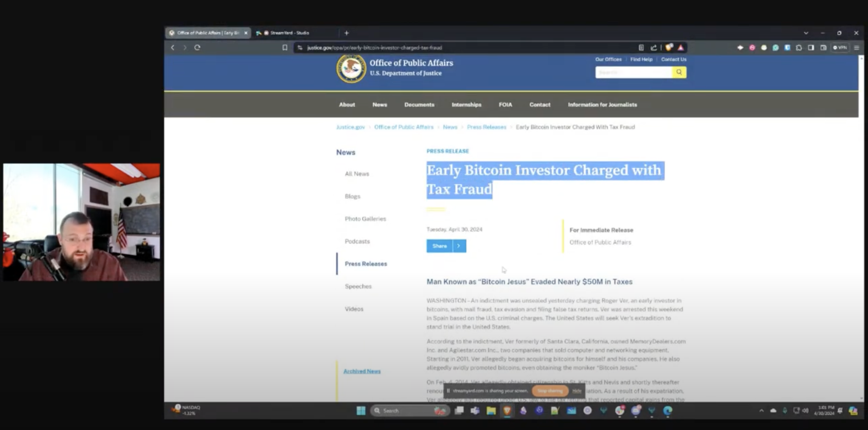Screen dimensions: 868x430
Task: Open Speeches in the sidebar
Action: click(x=358, y=287)
